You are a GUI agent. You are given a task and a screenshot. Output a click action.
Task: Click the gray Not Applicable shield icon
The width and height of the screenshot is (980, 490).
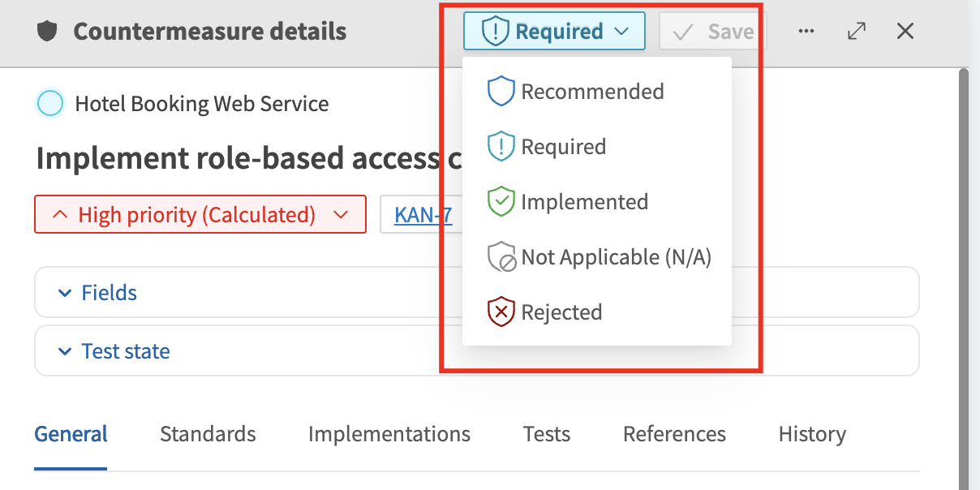(x=501, y=256)
